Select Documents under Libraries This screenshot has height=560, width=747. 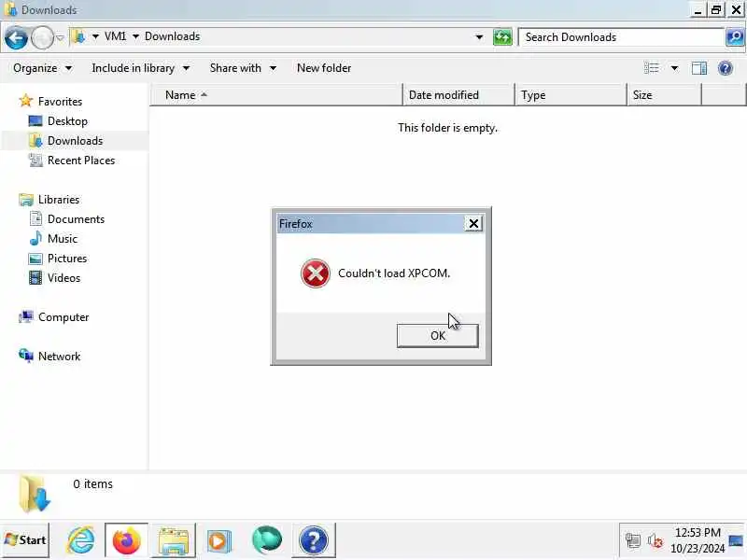(x=76, y=219)
